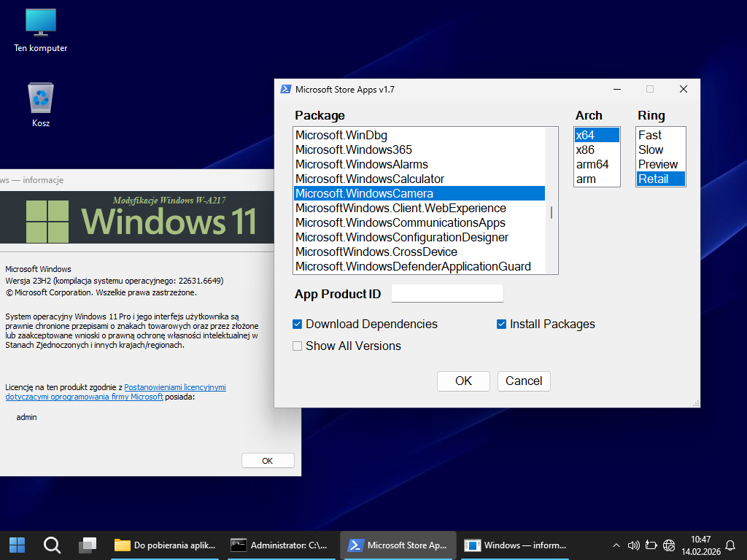This screenshot has width=747, height=560.
Task: Select Microsoft.WindowsCalculator in the package list
Action: point(370,179)
